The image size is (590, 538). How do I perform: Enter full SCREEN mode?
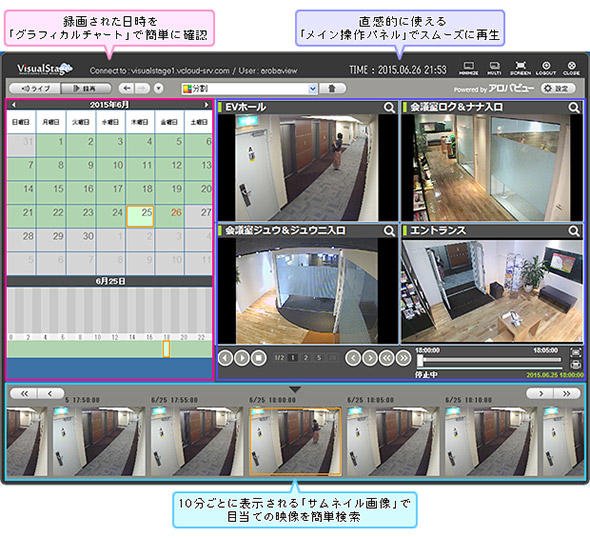(520, 68)
